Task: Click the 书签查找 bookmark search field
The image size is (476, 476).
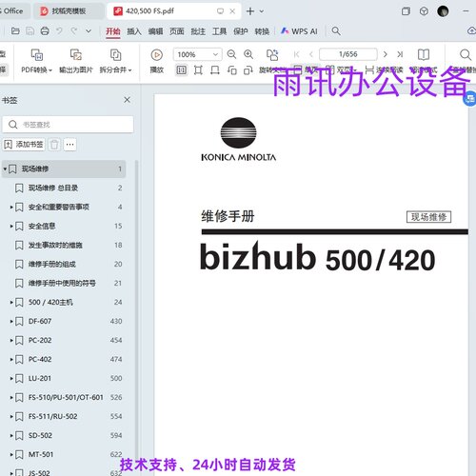Action: [68, 125]
